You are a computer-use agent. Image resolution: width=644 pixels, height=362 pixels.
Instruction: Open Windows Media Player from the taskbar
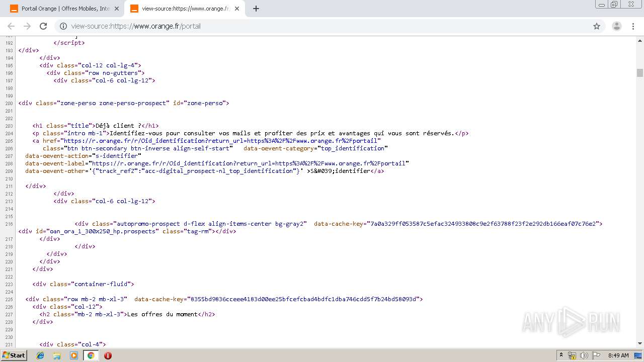click(x=74, y=355)
